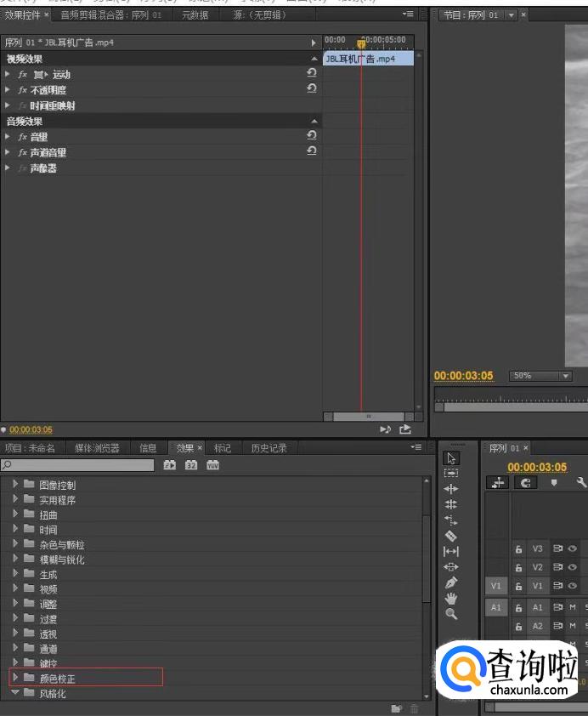Viewport: 588px width, 716px height.
Task: Select the Ripple Edit tool
Action: click(451, 489)
